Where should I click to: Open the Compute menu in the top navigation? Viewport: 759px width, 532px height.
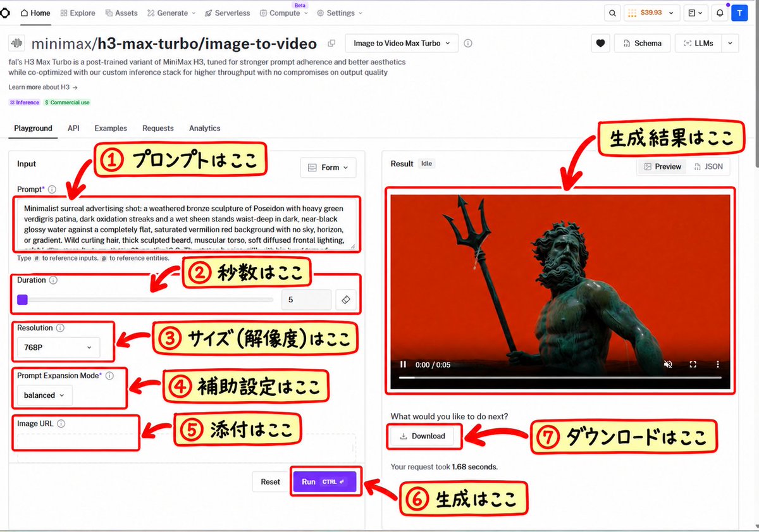pyautogui.click(x=284, y=13)
